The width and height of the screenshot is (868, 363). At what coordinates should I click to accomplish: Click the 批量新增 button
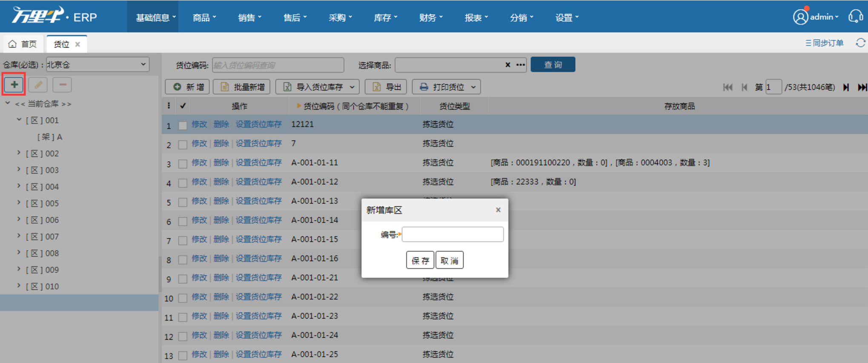coord(242,87)
